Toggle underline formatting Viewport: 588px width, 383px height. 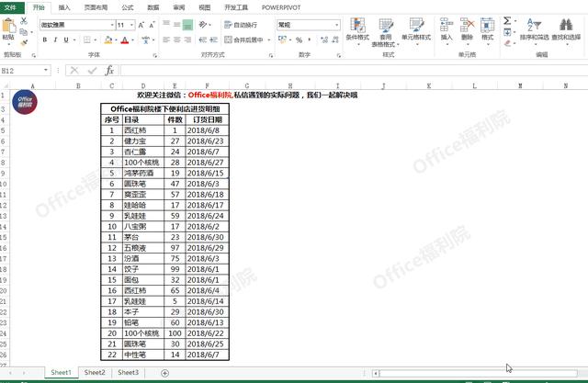coord(66,39)
